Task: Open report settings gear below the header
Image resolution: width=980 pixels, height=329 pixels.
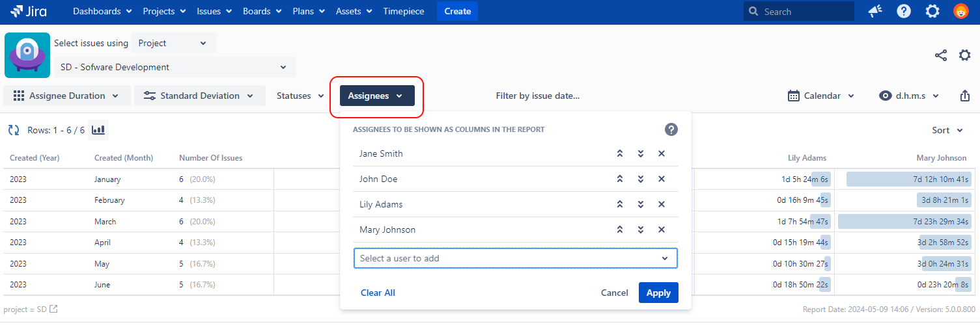Action: tap(964, 55)
